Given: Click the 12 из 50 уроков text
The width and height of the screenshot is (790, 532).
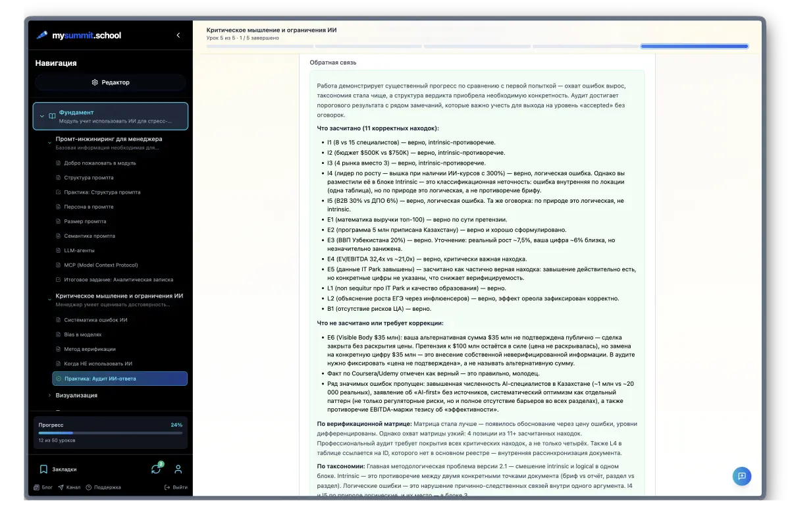Looking at the screenshot, I should [57, 439].
